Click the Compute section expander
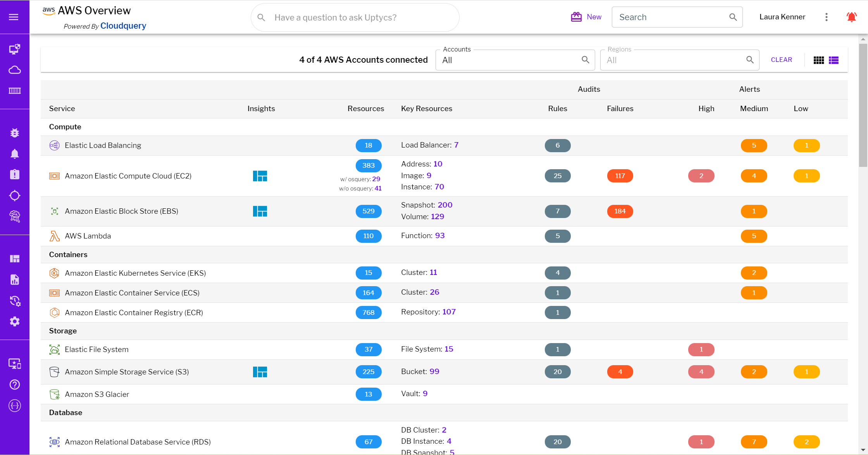Image resolution: width=868 pixels, height=455 pixels. click(x=65, y=127)
